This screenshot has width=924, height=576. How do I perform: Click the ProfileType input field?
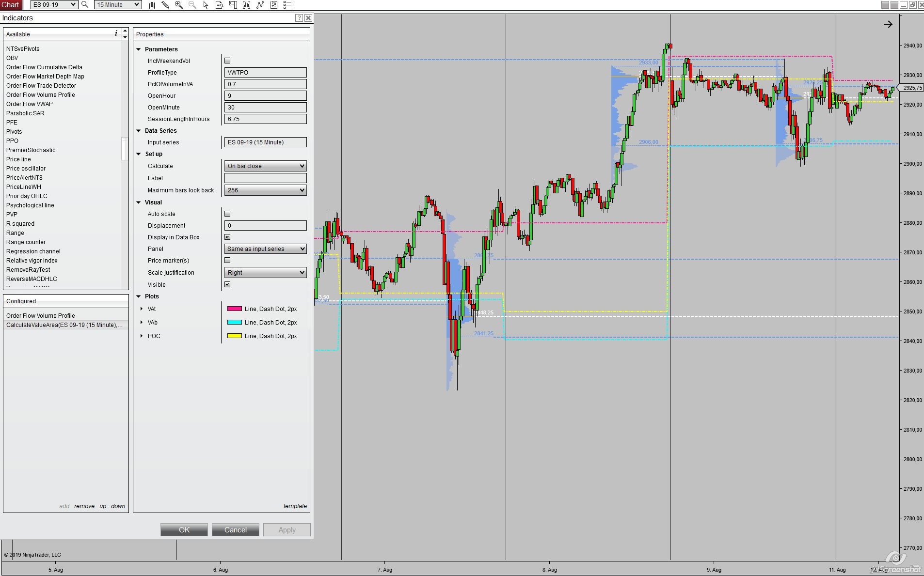click(x=266, y=72)
